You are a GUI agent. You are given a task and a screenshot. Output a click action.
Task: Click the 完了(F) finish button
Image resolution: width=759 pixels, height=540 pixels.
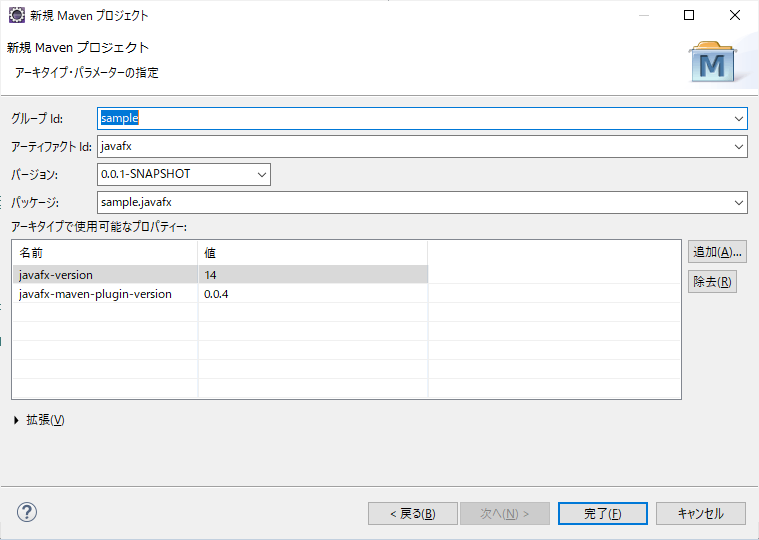[x=603, y=513]
